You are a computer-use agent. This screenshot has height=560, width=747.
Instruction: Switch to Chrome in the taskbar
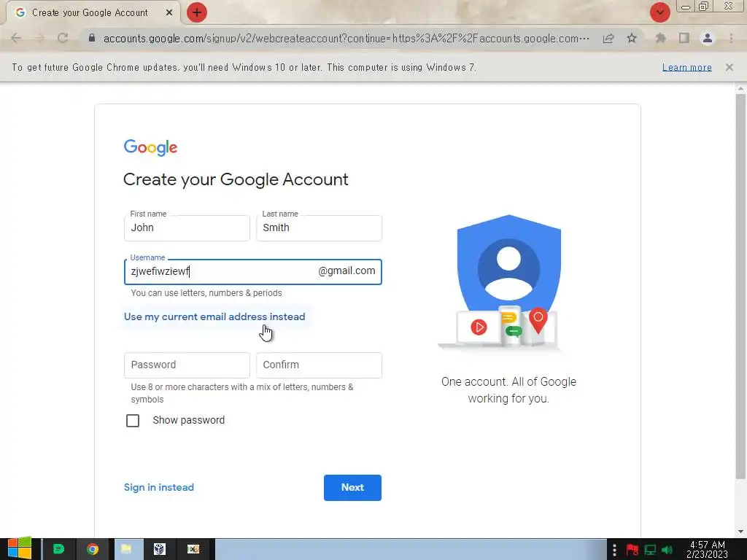click(x=93, y=550)
